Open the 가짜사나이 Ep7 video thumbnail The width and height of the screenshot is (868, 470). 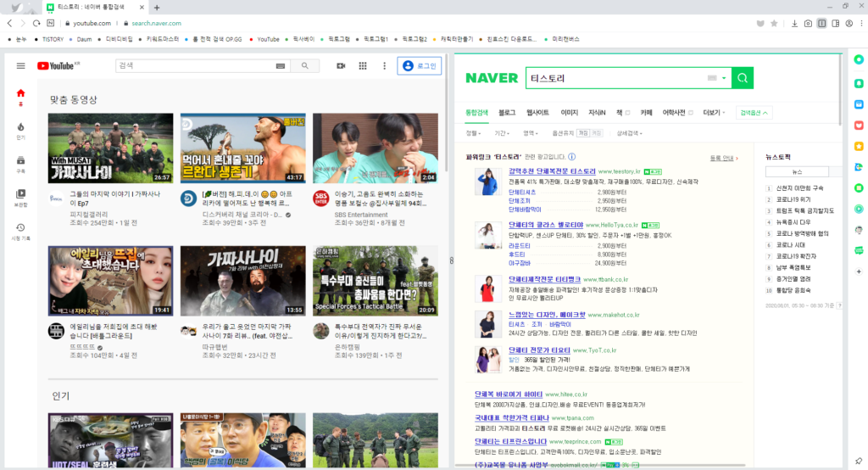[x=111, y=148]
